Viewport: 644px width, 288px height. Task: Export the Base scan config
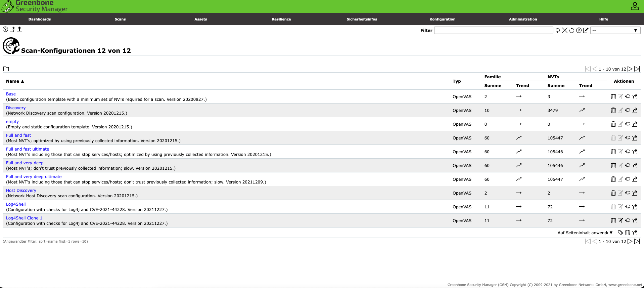[x=635, y=97]
